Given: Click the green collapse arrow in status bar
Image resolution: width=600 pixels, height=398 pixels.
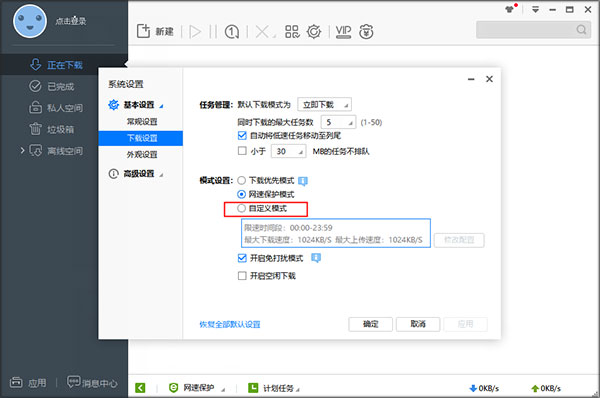Looking at the screenshot, I should 140,388.
